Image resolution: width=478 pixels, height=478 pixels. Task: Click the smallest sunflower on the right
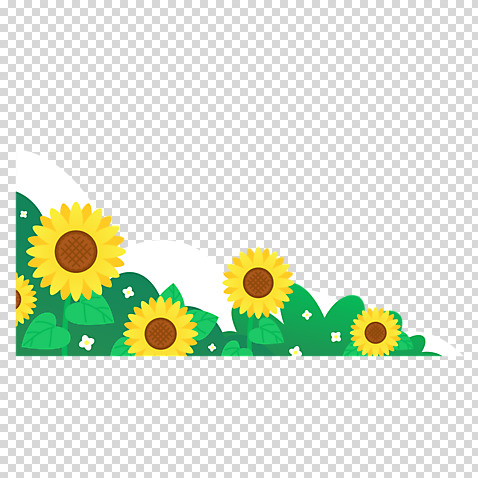point(375,332)
